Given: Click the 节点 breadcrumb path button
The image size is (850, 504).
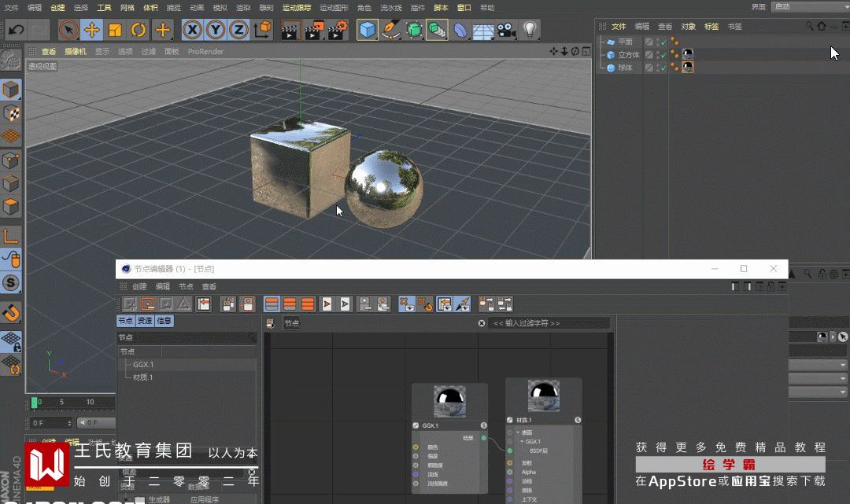Looking at the screenshot, I should 292,323.
